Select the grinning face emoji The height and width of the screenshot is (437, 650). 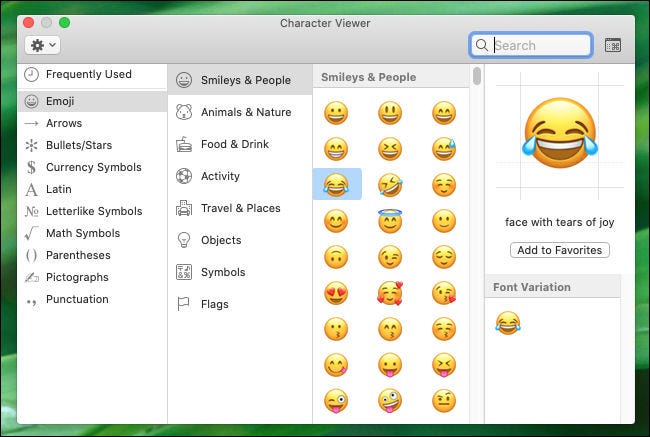point(336,113)
